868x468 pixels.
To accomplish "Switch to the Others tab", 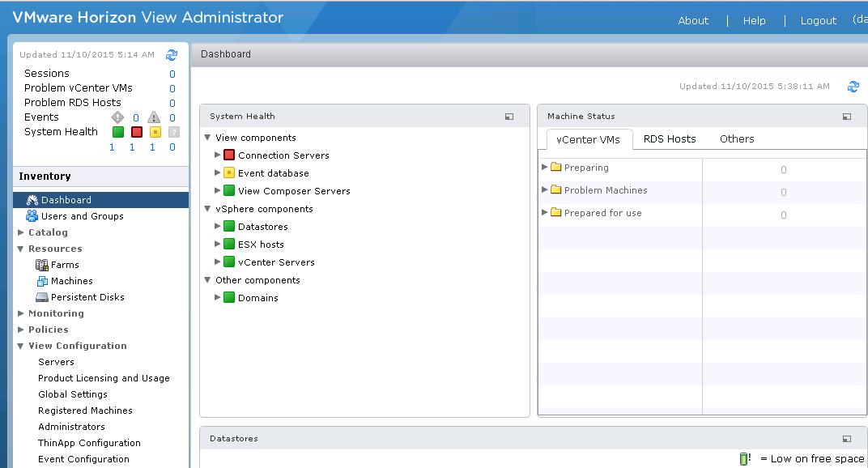I will click(737, 138).
